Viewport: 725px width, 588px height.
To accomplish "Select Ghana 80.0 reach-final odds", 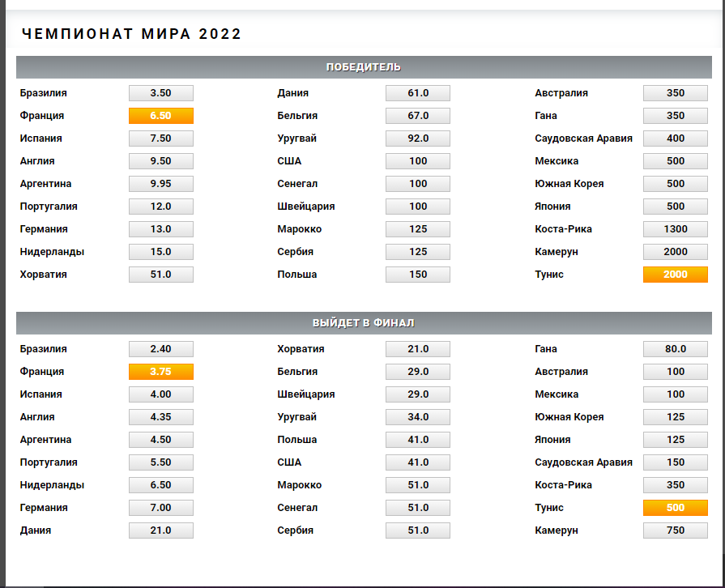I will pyautogui.click(x=675, y=349).
